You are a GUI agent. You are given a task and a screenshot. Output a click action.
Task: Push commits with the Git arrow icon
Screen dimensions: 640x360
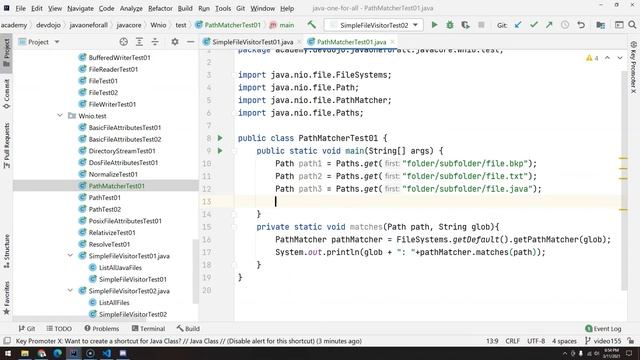pos(549,25)
